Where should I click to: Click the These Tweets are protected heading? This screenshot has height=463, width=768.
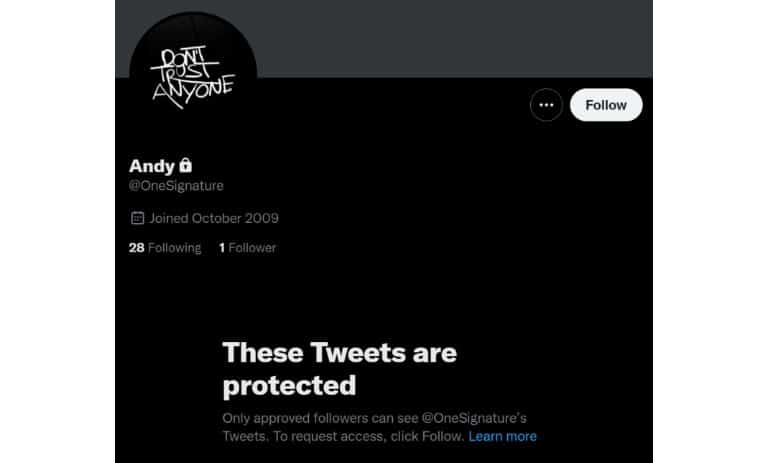pyautogui.click(x=339, y=368)
